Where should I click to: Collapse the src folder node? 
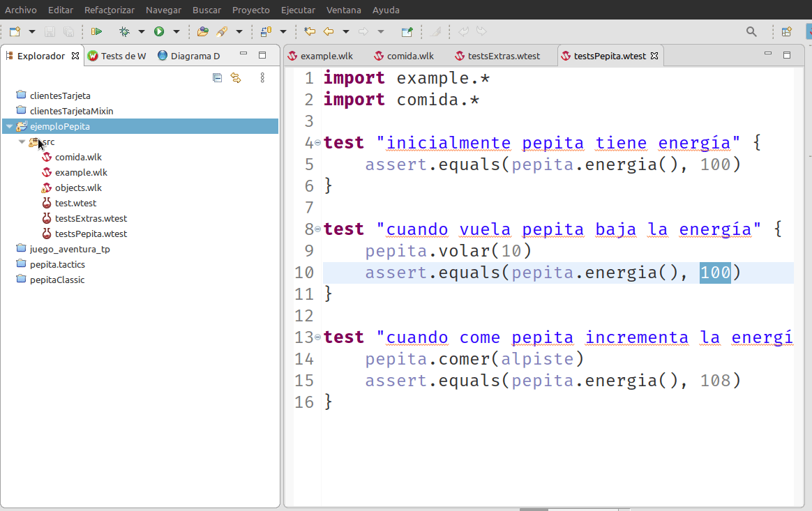(22, 142)
